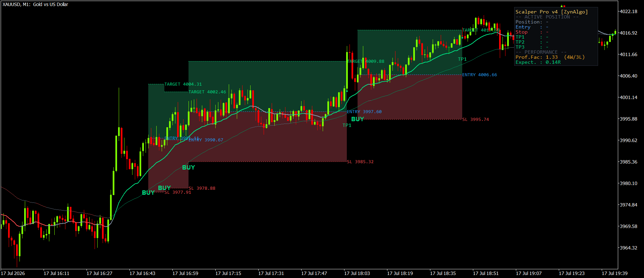Select the "Stop" row in the info panel
Image resolution: width=644 pixels, height=278 pixels.
532,32
